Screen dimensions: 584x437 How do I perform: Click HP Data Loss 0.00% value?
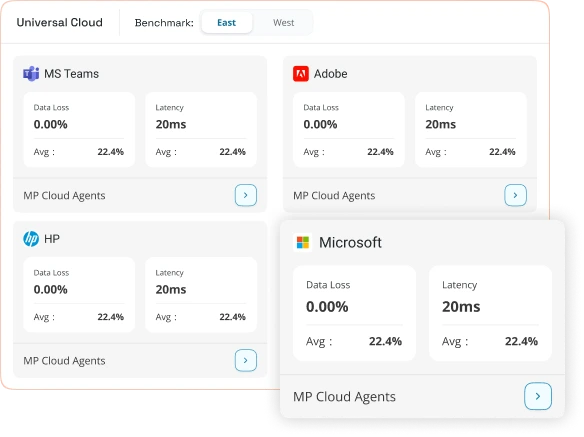(x=51, y=289)
